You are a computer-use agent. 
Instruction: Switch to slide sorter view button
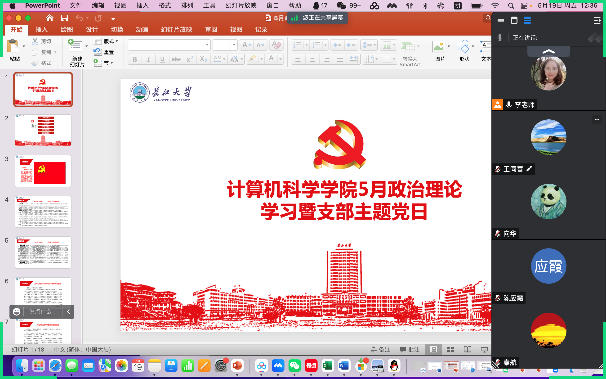pyautogui.click(x=450, y=350)
